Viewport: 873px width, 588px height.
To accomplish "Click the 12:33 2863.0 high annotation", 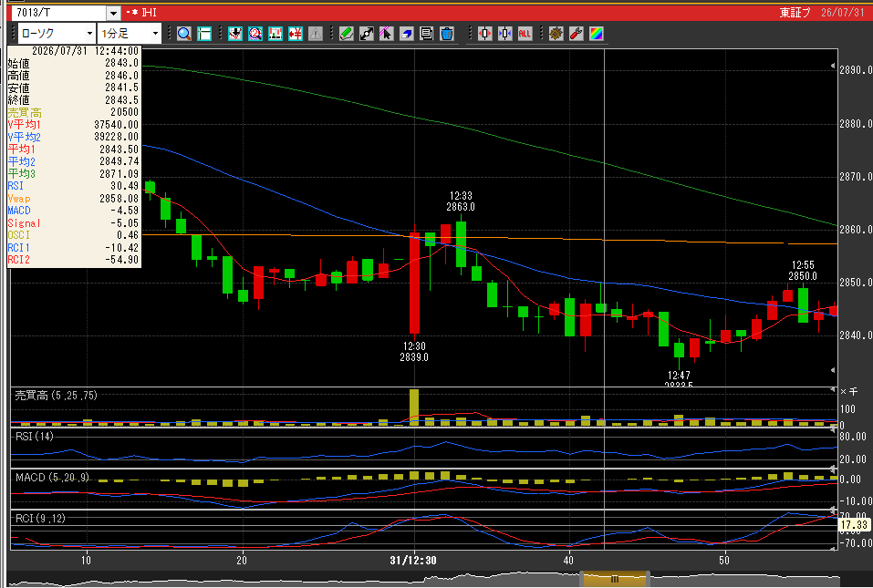I will (x=461, y=201).
